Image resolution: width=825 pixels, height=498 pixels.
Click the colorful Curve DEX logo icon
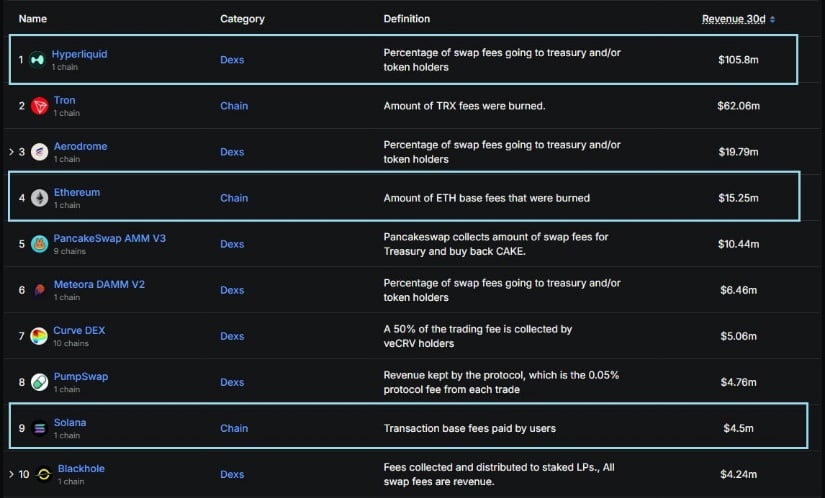click(x=39, y=336)
